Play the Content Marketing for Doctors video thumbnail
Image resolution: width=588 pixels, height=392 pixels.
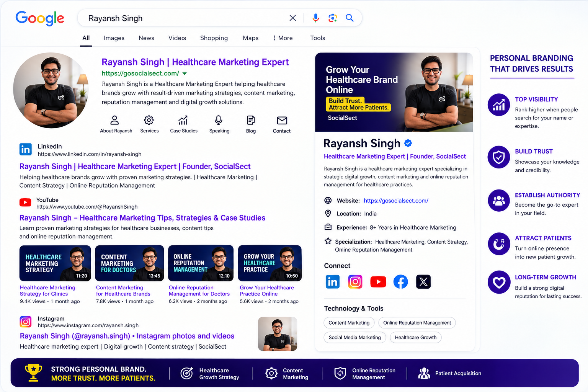(129, 263)
